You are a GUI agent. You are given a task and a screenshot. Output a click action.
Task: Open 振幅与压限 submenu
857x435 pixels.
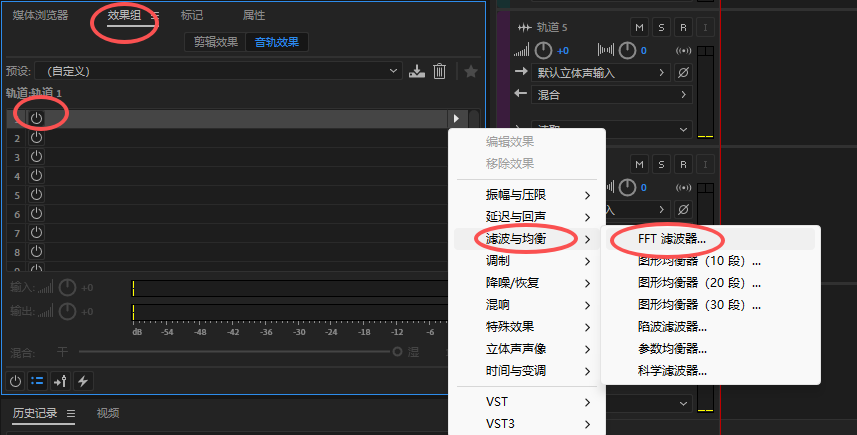(525, 195)
